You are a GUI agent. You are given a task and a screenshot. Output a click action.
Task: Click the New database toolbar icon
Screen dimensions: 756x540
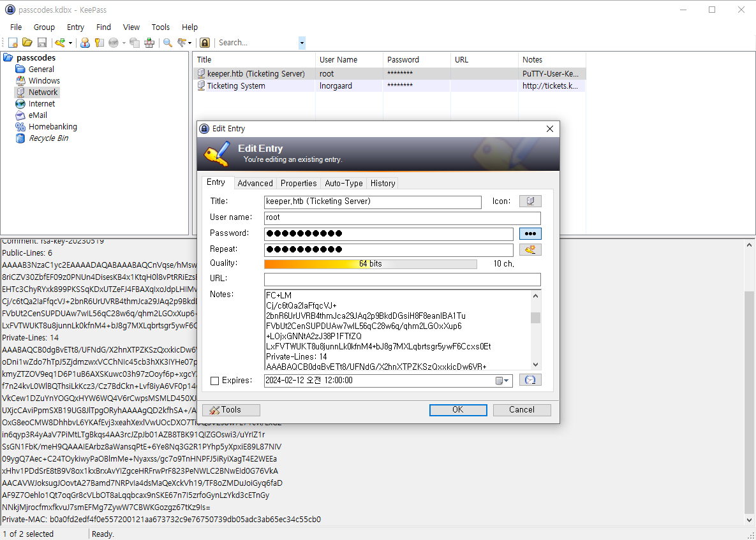click(13, 43)
